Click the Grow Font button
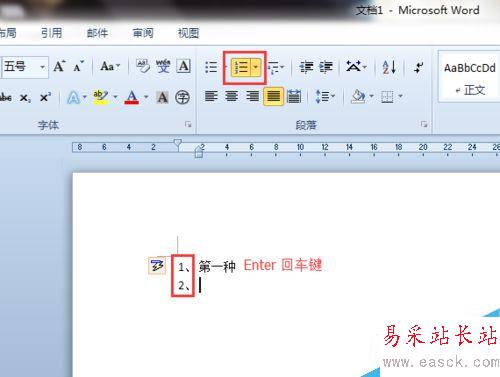This screenshot has width=500, height=377. click(x=60, y=66)
